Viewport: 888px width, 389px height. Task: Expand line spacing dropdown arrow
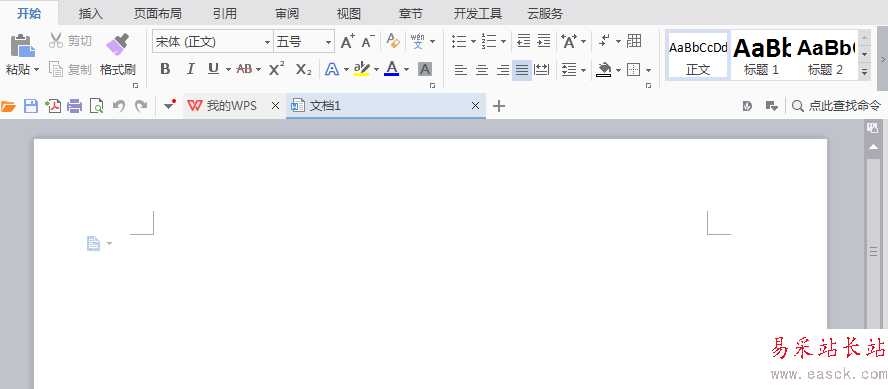pyautogui.click(x=583, y=71)
